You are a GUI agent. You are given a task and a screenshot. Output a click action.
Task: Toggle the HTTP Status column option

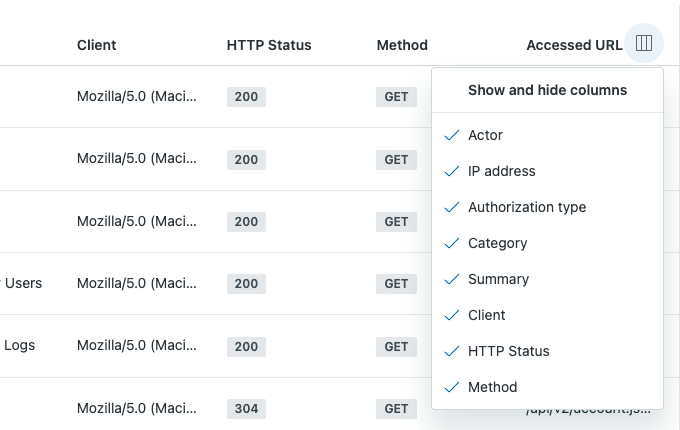point(508,351)
